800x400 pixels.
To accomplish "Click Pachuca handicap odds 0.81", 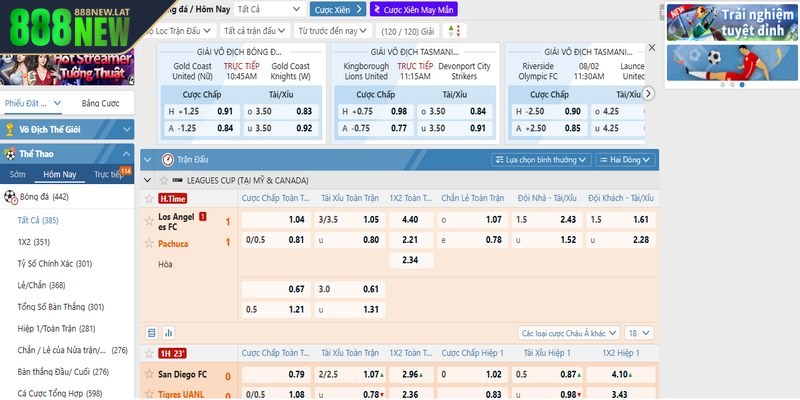I will [x=276, y=239].
